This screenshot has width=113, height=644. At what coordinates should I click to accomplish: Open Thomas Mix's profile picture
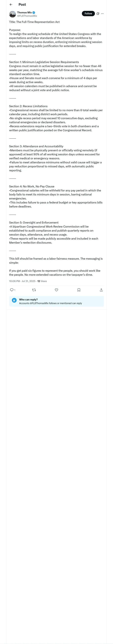(x=13, y=14)
